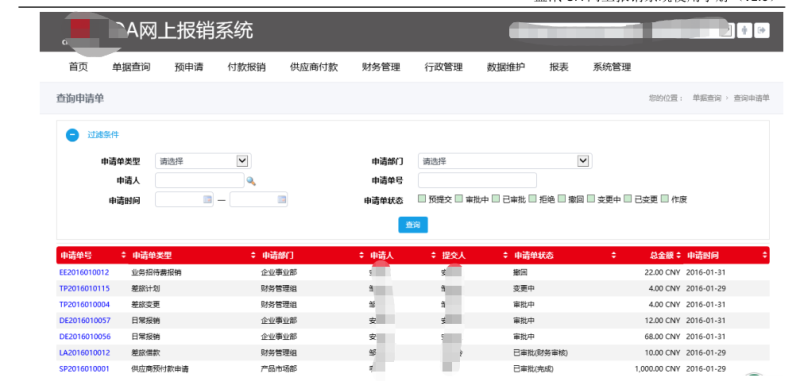Click the magnifier icon beside 申请人 field

click(251, 181)
